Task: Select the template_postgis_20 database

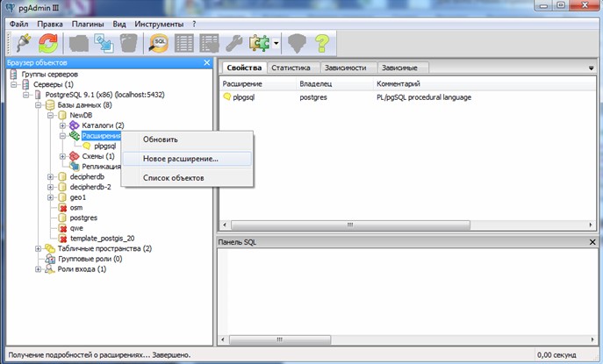Action: [x=100, y=238]
